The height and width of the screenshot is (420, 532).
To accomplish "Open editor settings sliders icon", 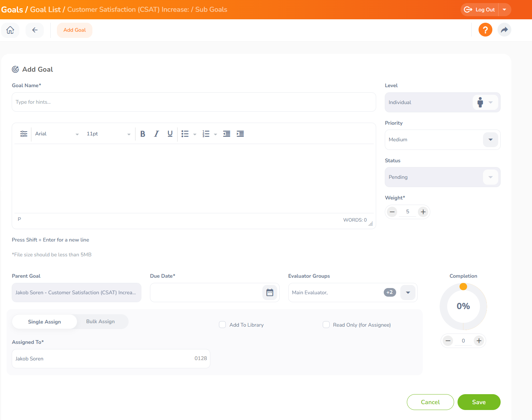I will click(24, 134).
